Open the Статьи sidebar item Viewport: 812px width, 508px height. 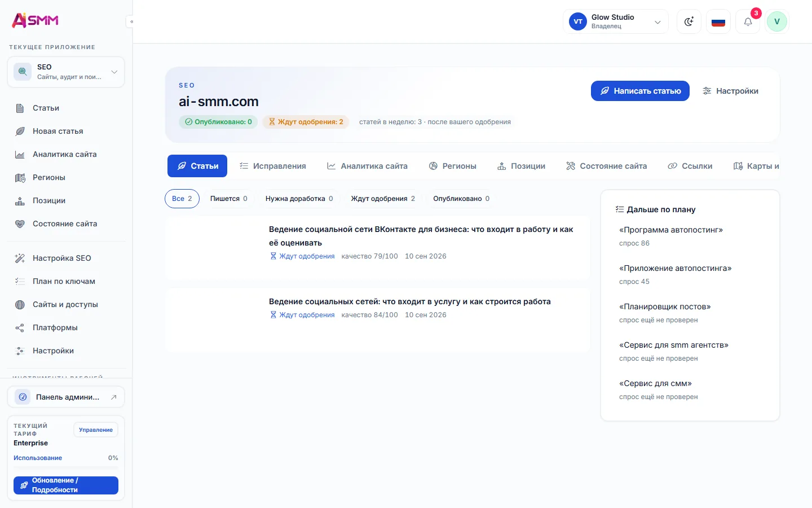pyautogui.click(x=66, y=108)
